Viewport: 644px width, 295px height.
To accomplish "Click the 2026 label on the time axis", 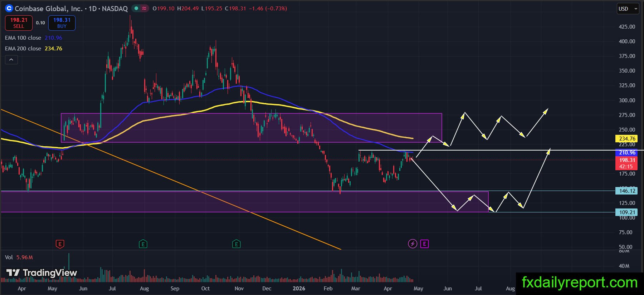I will point(299,289).
